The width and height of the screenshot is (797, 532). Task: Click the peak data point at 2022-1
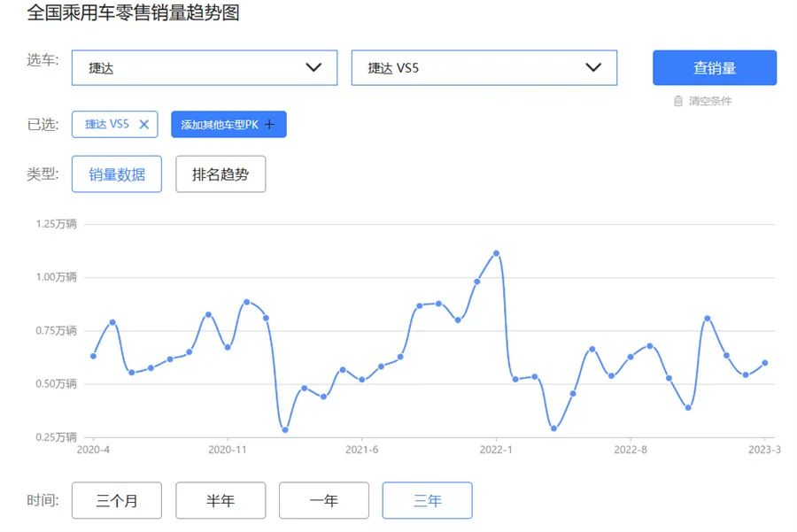coord(496,253)
